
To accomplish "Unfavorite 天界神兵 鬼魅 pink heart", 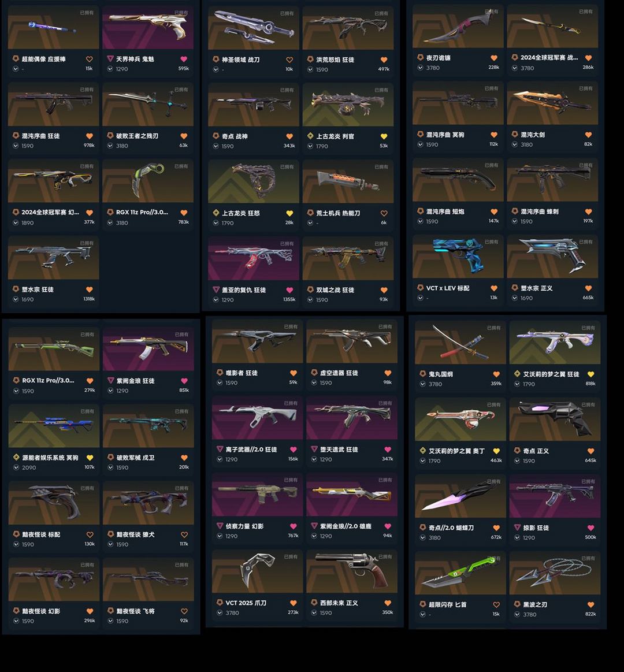I will pyautogui.click(x=183, y=59).
